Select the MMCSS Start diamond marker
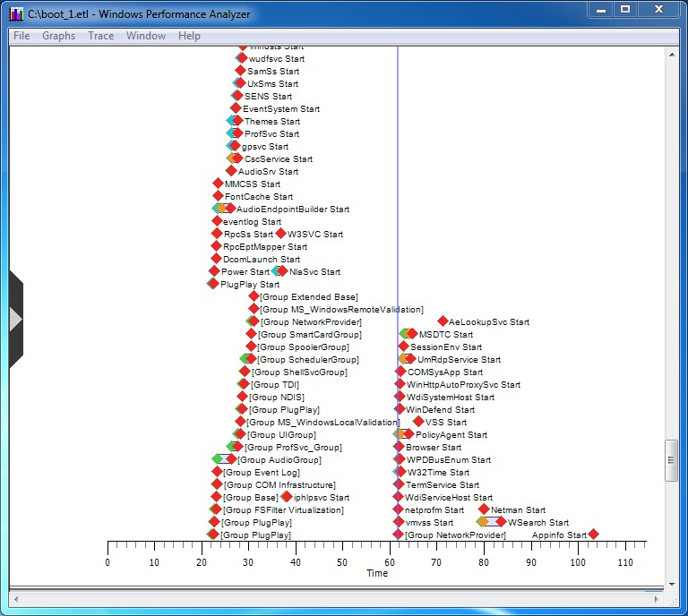This screenshot has width=688, height=616. pyautogui.click(x=218, y=184)
